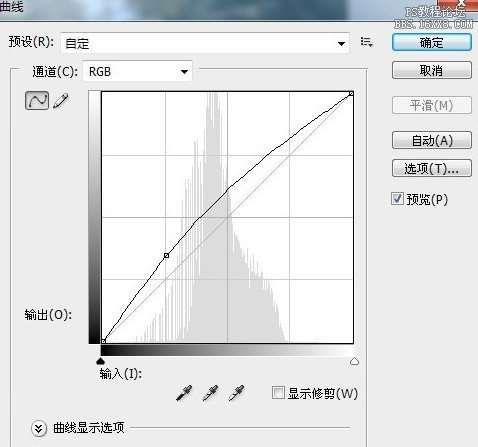Click the bottom-left curve endpoint

coord(104,341)
